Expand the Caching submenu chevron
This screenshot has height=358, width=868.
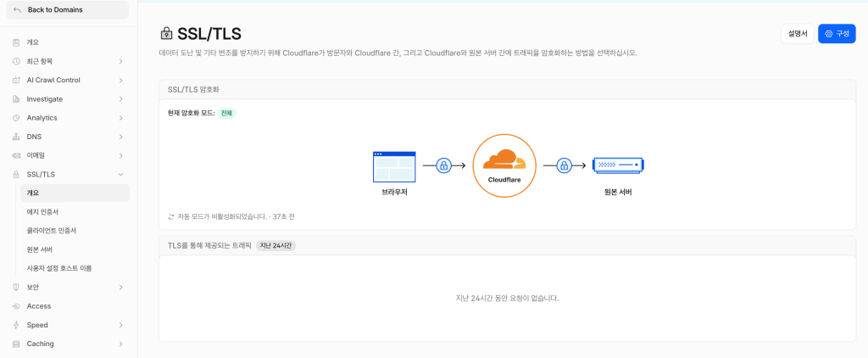click(x=120, y=344)
